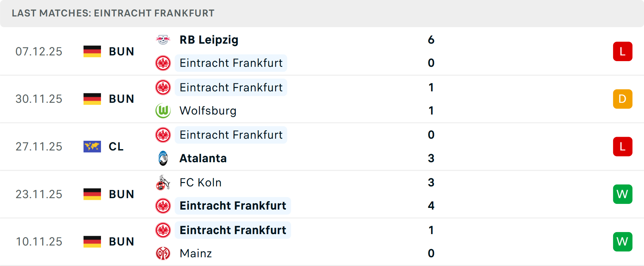Select the 10.11.25 match date
644x266 pixels.
click(39, 241)
